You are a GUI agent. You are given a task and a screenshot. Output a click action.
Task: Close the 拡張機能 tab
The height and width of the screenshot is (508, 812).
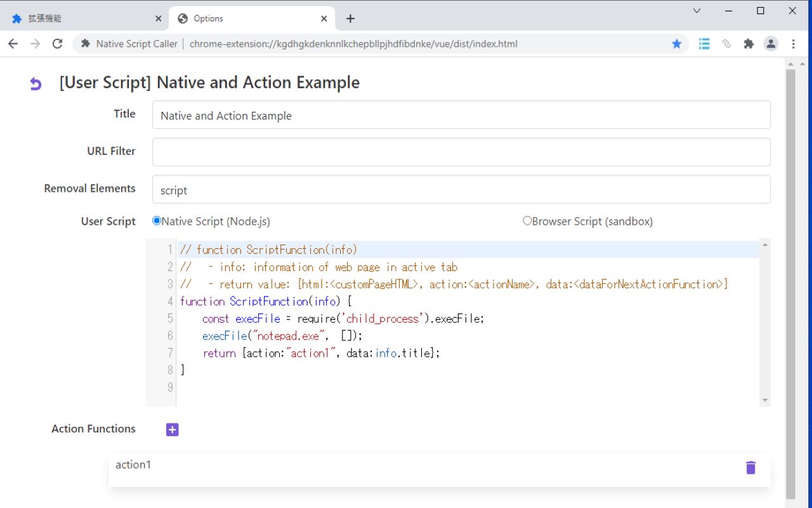pyautogui.click(x=158, y=18)
